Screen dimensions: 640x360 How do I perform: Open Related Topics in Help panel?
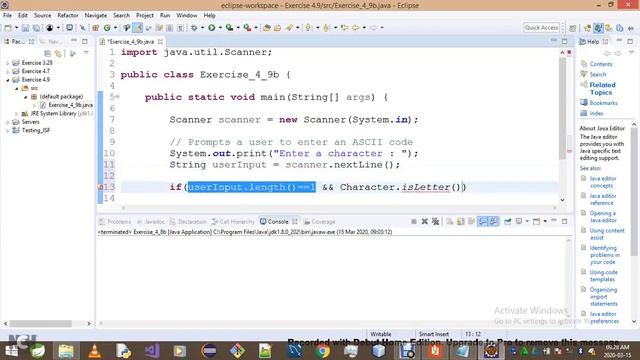click(602, 89)
